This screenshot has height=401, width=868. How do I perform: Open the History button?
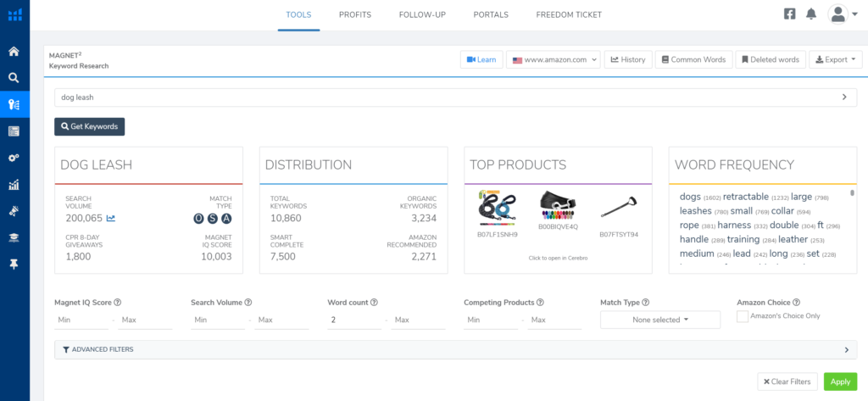(628, 60)
